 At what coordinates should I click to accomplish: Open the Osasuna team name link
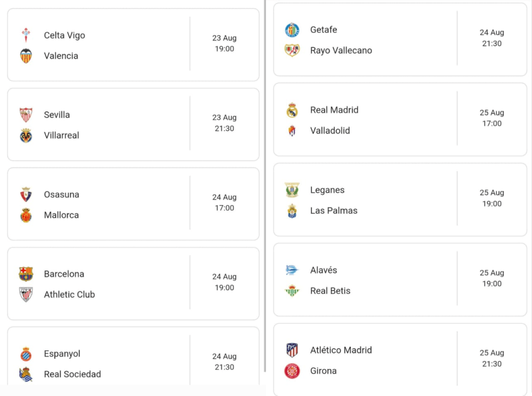[61, 195]
